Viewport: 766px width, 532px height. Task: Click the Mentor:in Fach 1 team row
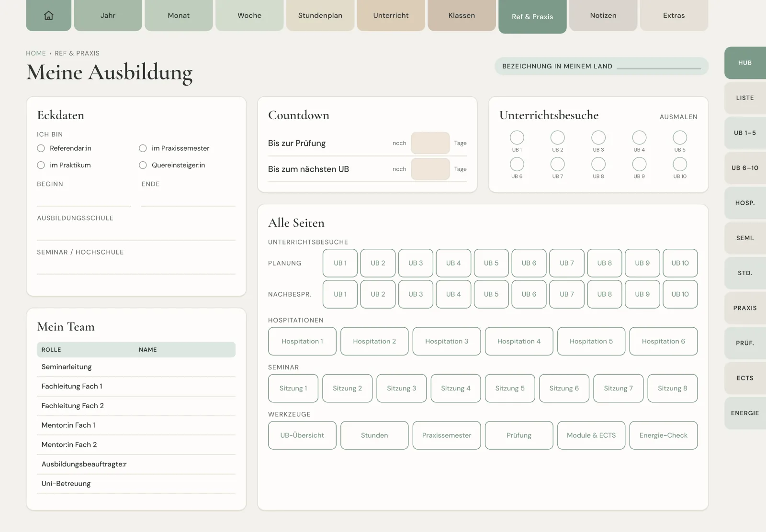click(136, 425)
